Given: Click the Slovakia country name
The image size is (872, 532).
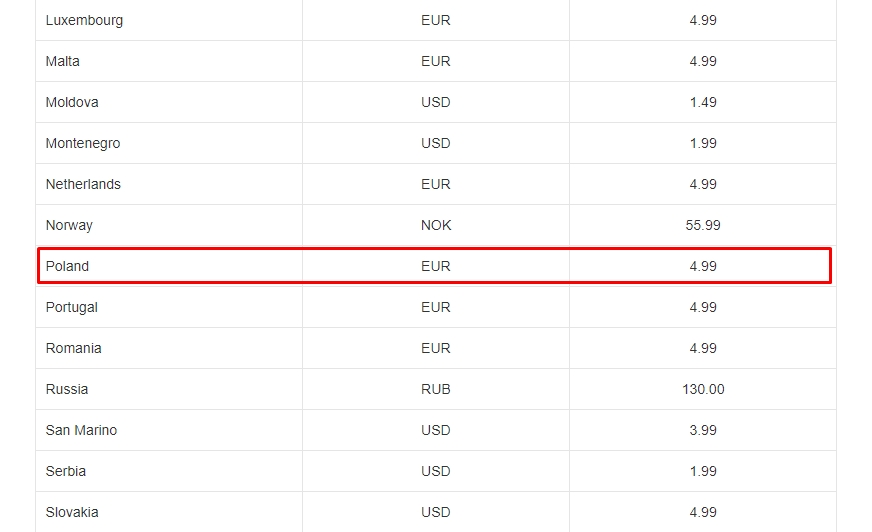Looking at the screenshot, I should coord(72,512).
